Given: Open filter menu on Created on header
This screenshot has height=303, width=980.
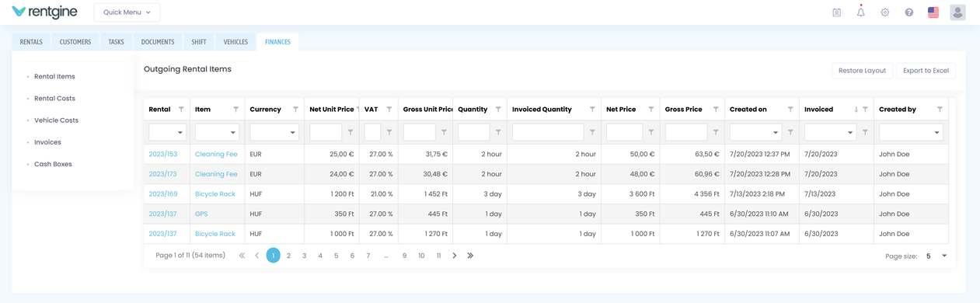Looking at the screenshot, I should pyautogui.click(x=790, y=110).
